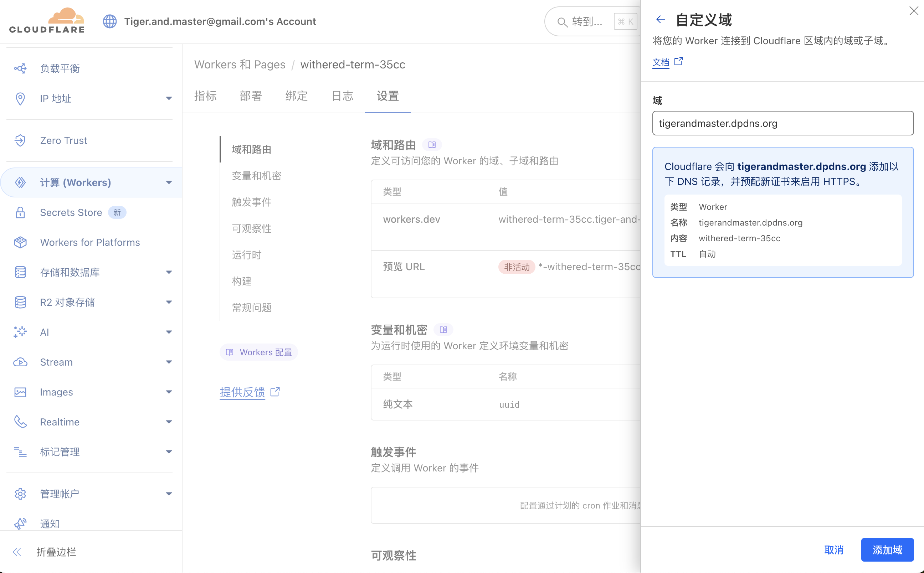Open docs icon beside 域和路由 heading
Screen dimensions: 924x573
432,145
